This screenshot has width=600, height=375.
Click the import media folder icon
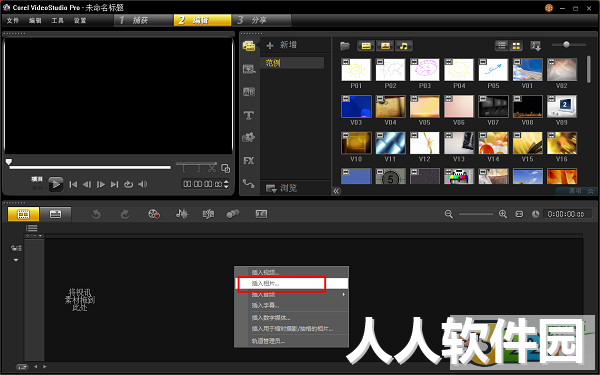pos(345,46)
